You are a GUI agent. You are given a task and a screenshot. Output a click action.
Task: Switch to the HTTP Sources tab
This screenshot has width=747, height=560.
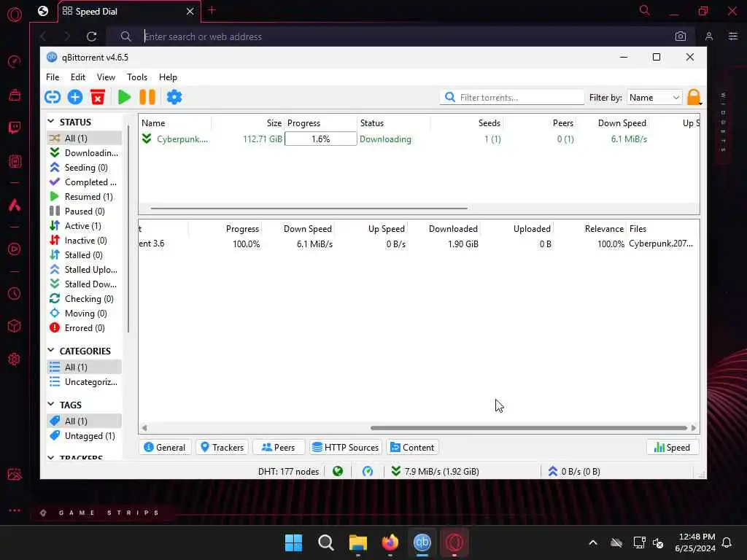[346, 448]
